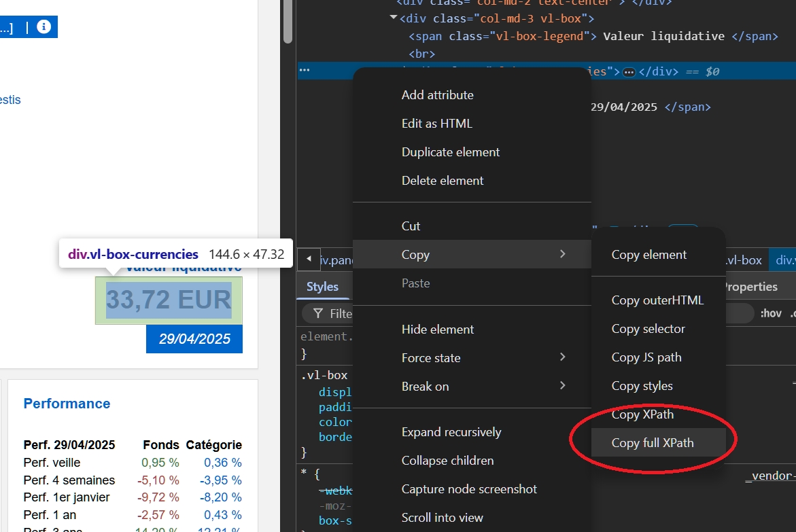Click the breadcrumb left scroll arrow
The width and height of the screenshot is (796, 532).
tap(309, 259)
